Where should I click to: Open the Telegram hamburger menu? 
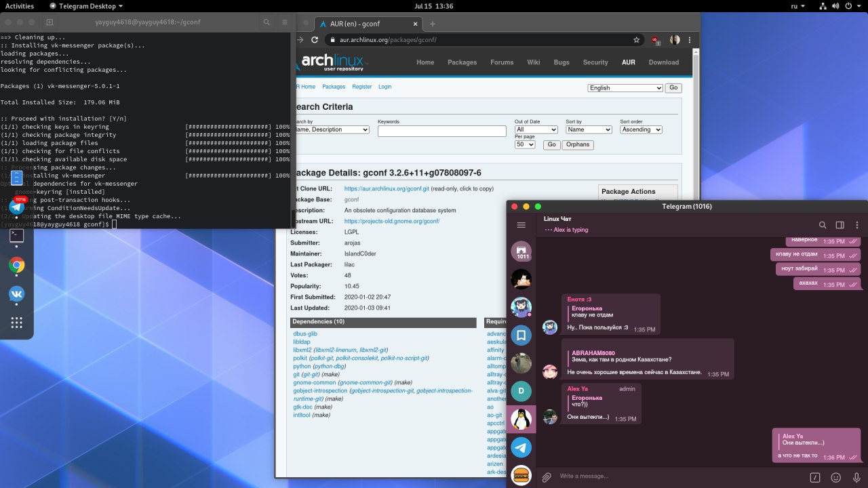click(521, 225)
